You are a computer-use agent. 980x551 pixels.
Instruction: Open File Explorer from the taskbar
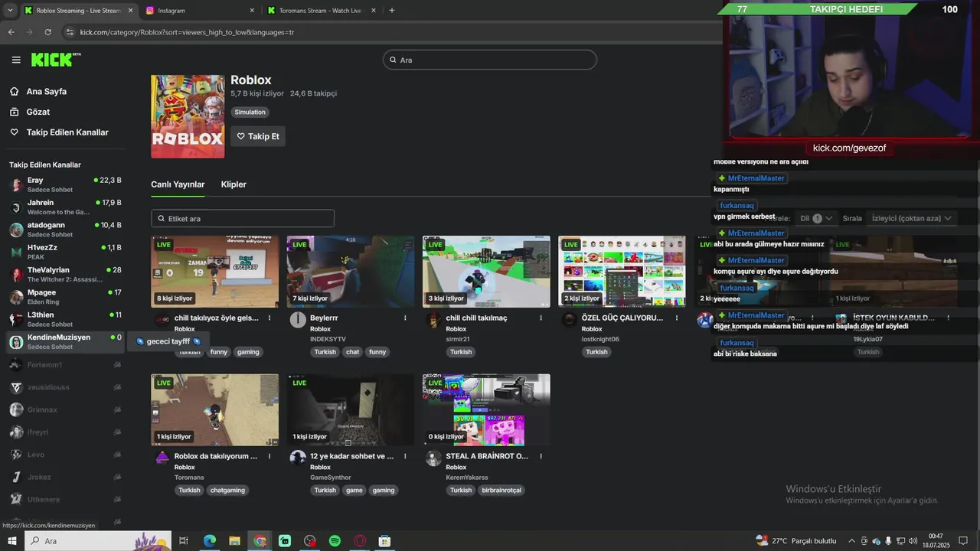(x=234, y=541)
